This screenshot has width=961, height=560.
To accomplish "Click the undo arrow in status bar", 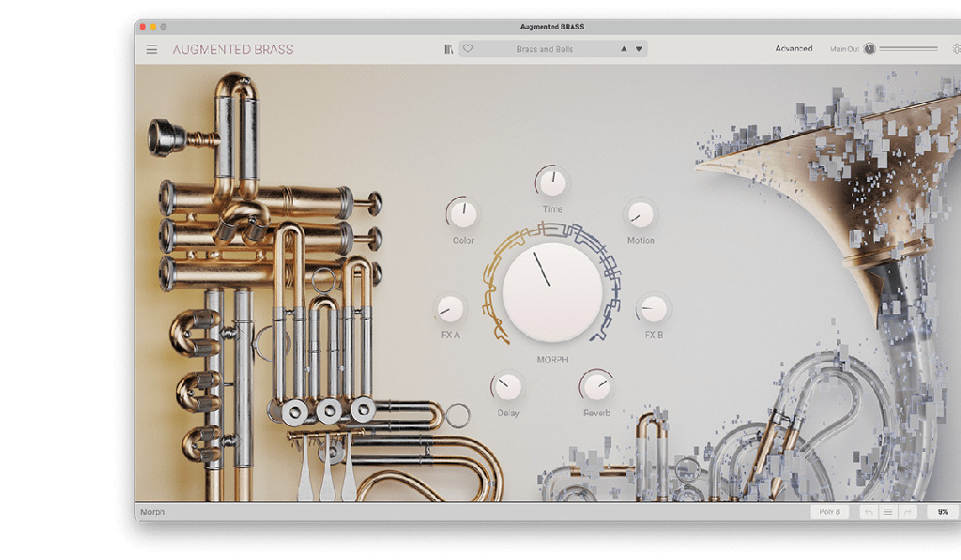I will pos(868,511).
